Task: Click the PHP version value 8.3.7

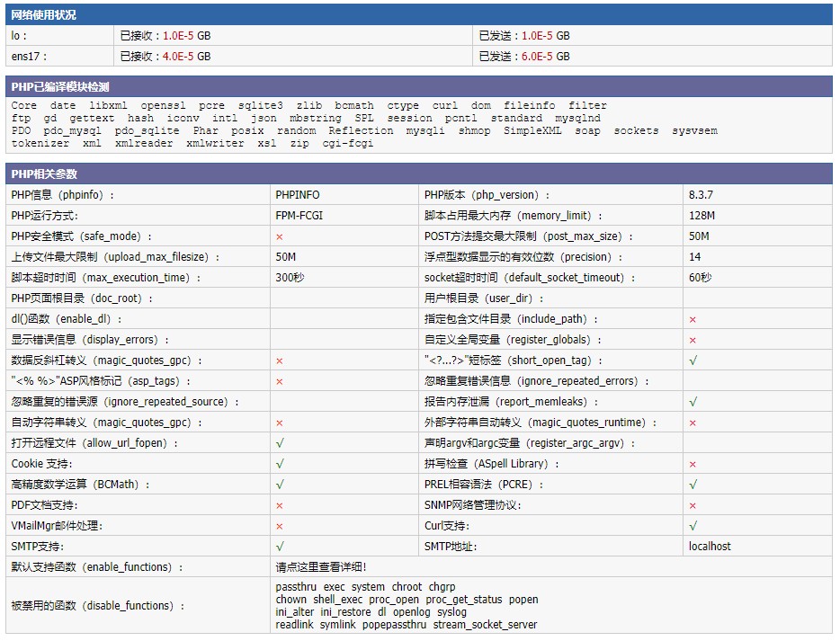Action: 701,195
